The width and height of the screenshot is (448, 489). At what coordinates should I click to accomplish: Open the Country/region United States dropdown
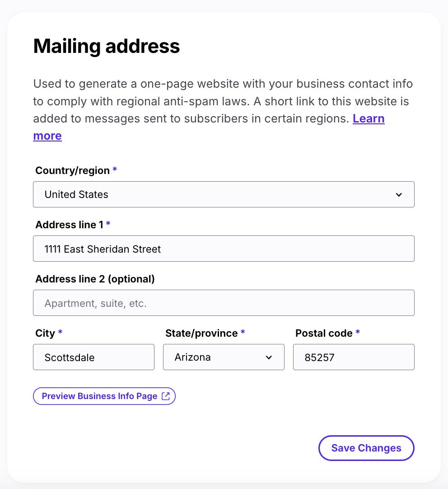[224, 194]
